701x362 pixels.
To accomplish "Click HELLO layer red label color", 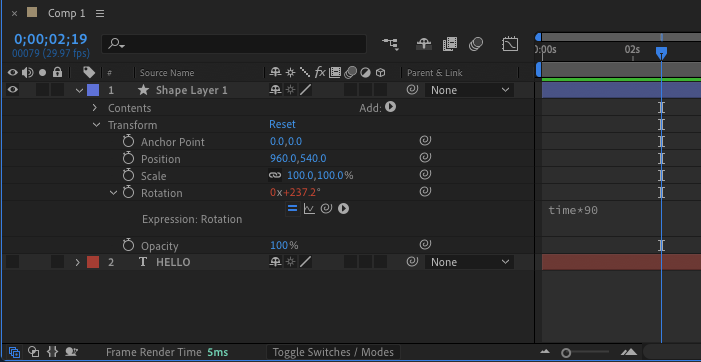I will (93, 262).
